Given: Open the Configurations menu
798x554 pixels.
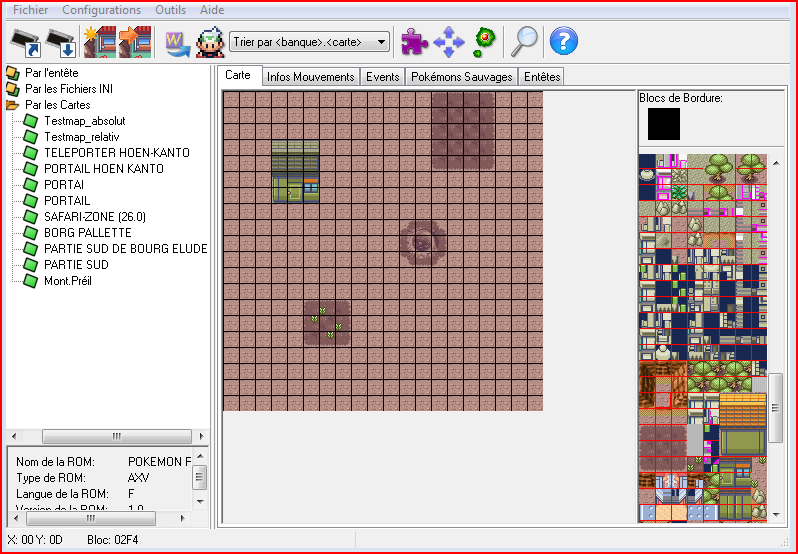Looking at the screenshot, I should (x=101, y=10).
